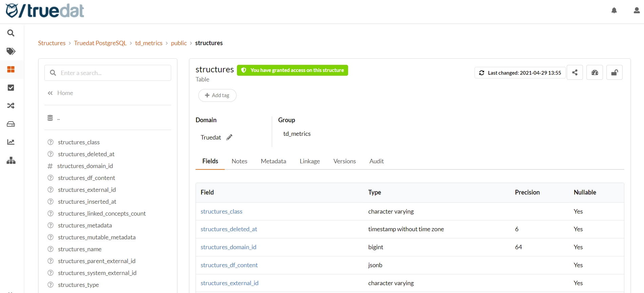
Task: Select structures_domain_id in the side tree
Action: point(85,166)
